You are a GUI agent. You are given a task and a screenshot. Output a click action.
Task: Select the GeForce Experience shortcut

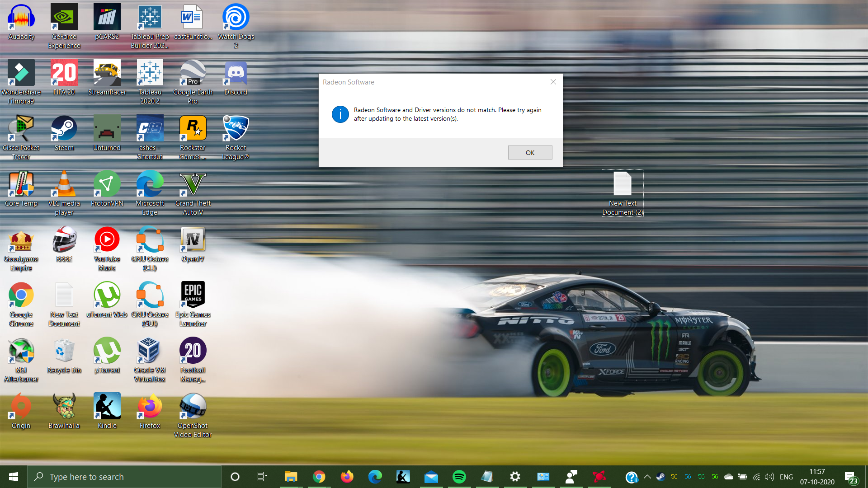(x=64, y=26)
